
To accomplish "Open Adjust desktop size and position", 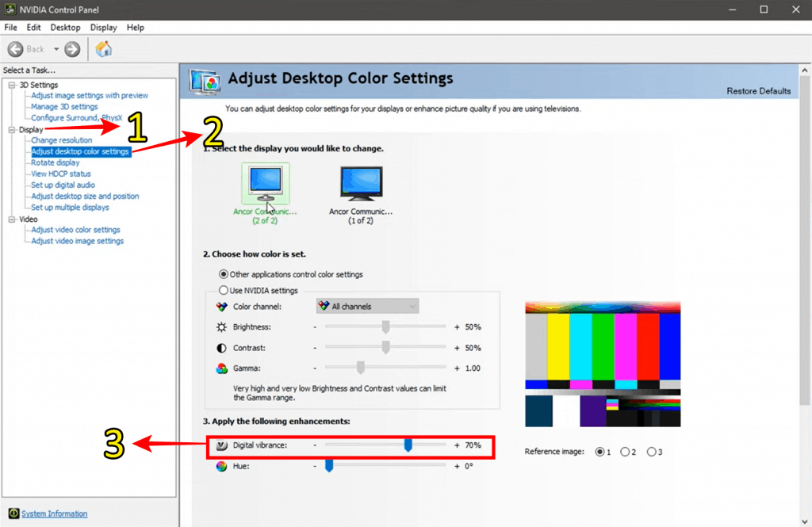I will [x=85, y=197].
